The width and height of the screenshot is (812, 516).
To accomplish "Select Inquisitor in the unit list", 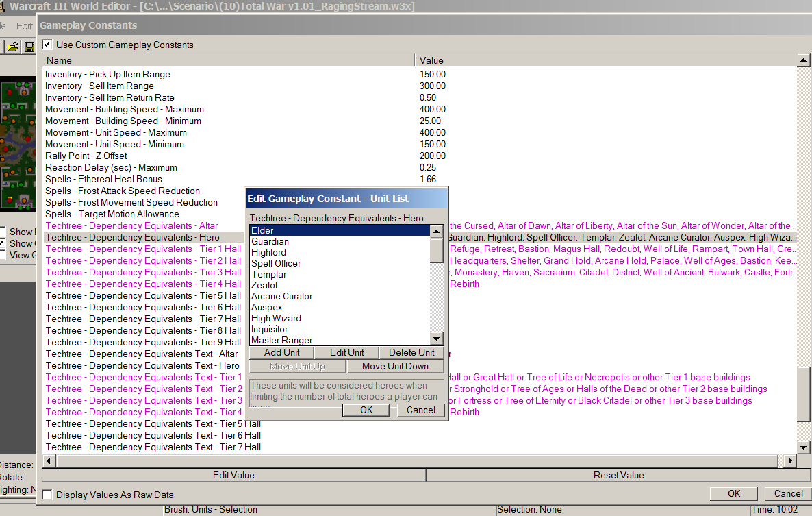I will (340, 330).
